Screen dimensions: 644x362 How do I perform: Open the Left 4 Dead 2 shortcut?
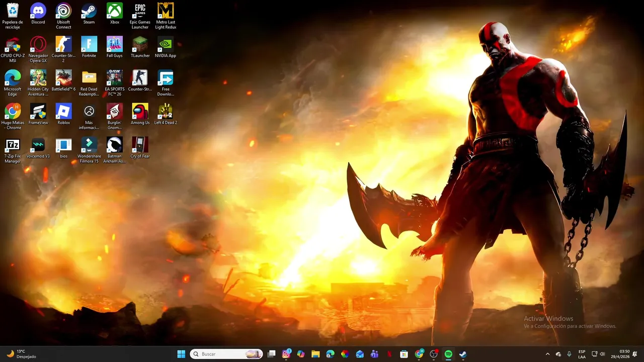coord(166,114)
